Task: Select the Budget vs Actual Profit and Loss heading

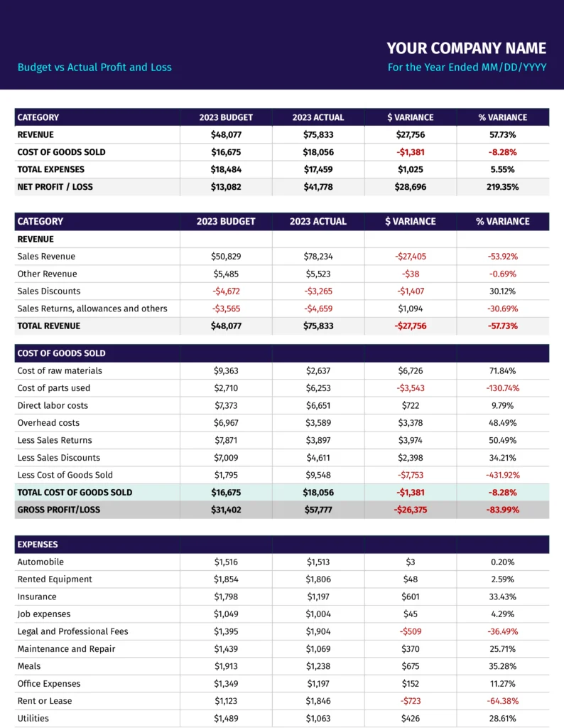Action: (94, 68)
